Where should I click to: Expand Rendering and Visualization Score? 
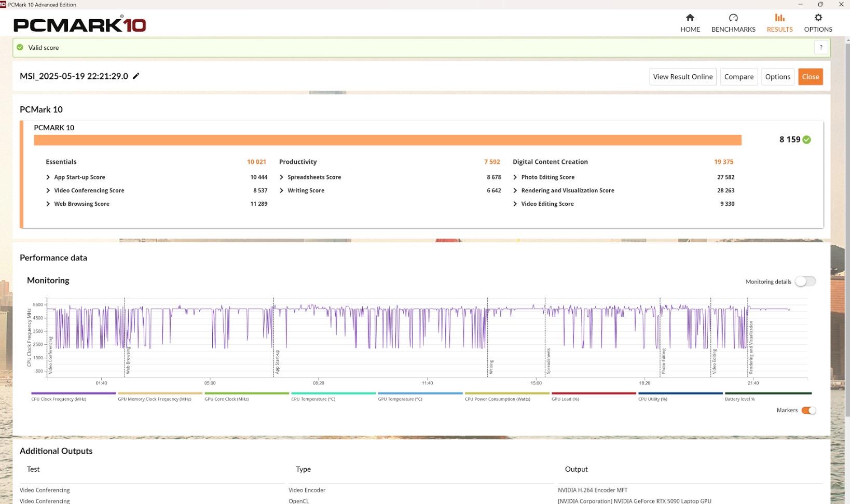(515, 191)
